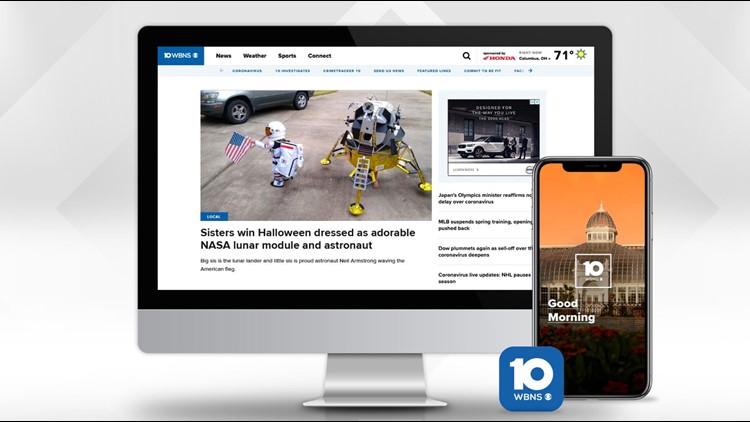Select the Crimetracker 10 topic link
This screenshot has height=422, width=750.
click(343, 71)
